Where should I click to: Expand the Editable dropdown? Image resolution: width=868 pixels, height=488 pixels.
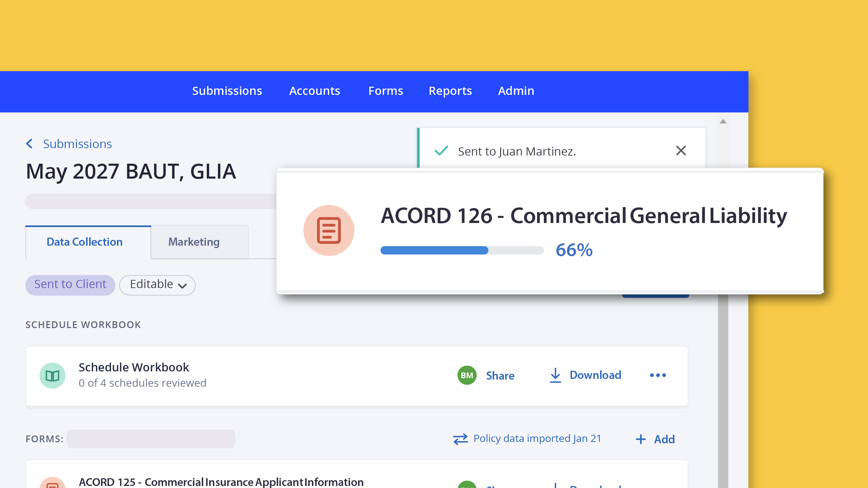(x=157, y=285)
